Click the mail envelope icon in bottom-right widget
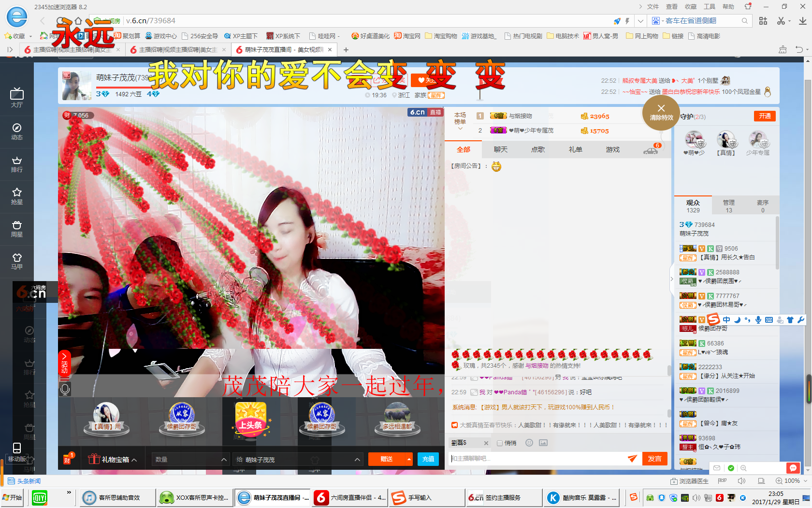The height and width of the screenshot is (508, 812). tap(717, 468)
